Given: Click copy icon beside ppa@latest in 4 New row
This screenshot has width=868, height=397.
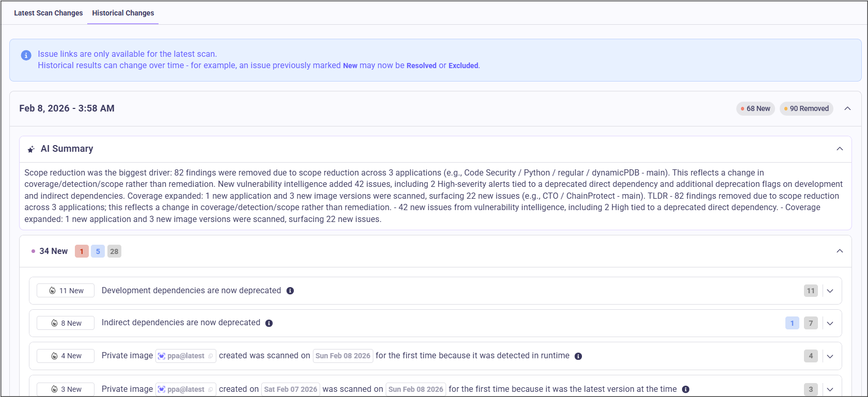Looking at the screenshot, I should pyautogui.click(x=211, y=356).
